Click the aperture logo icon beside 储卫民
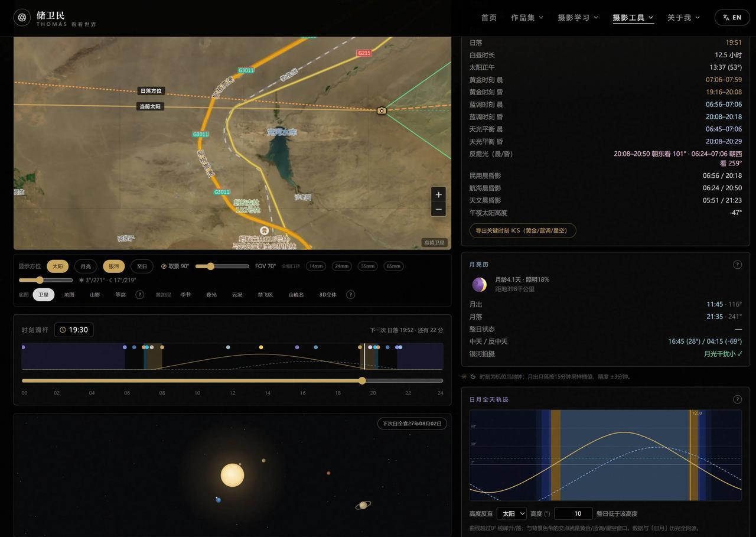Screen dimensions: 756x537 22,17
